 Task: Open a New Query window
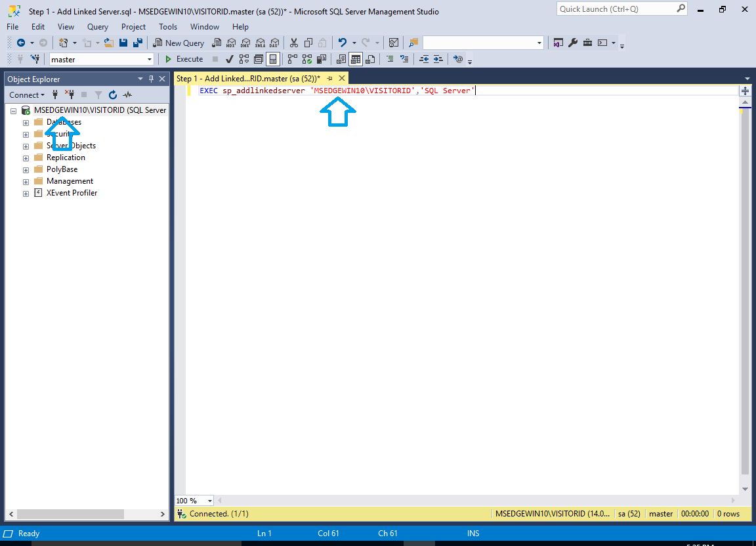178,43
